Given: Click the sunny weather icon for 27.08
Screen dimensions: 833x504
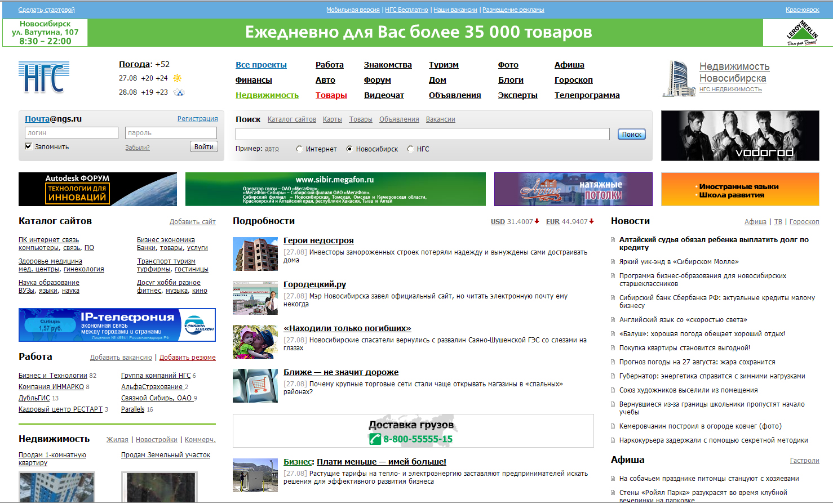Looking at the screenshot, I should point(178,78).
